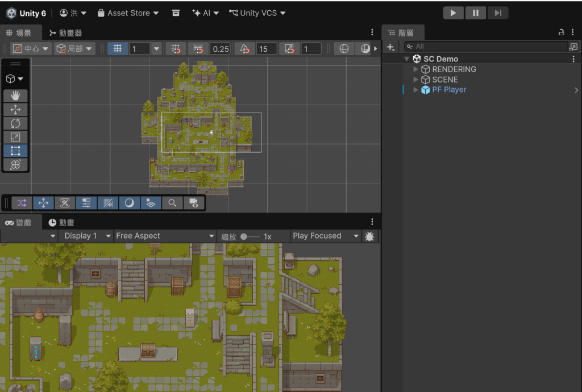Switch to the 動畫 animation tab
This screenshot has width=582, height=392.
pos(61,223)
